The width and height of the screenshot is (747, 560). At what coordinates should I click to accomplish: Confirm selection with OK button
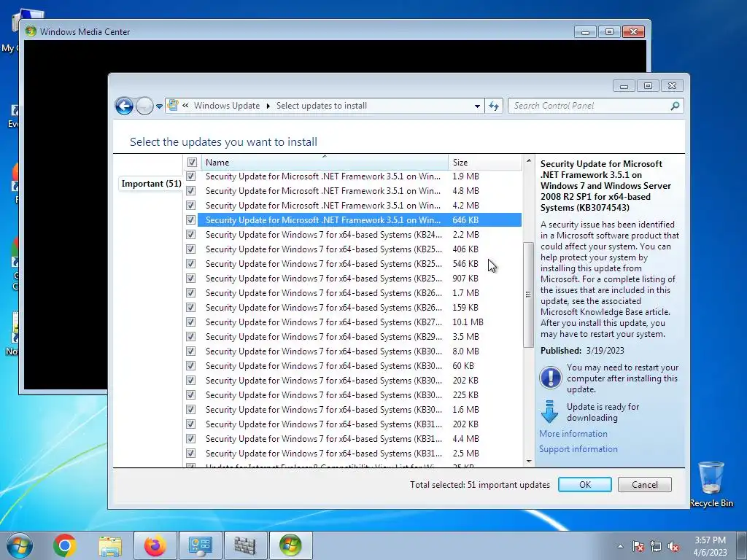(x=584, y=484)
